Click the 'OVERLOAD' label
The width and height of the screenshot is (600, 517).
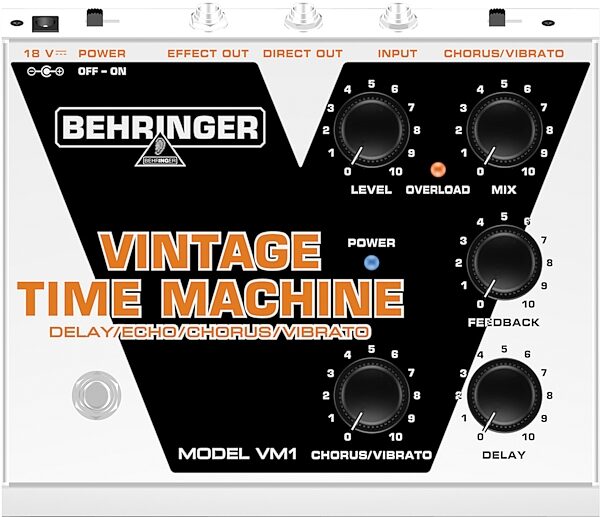pyautogui.click(x=438, y=190)
